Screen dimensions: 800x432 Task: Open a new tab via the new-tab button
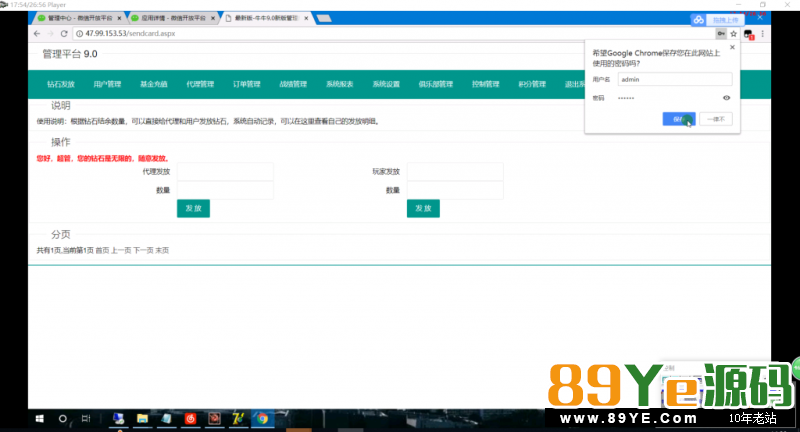tap(323, 18)
